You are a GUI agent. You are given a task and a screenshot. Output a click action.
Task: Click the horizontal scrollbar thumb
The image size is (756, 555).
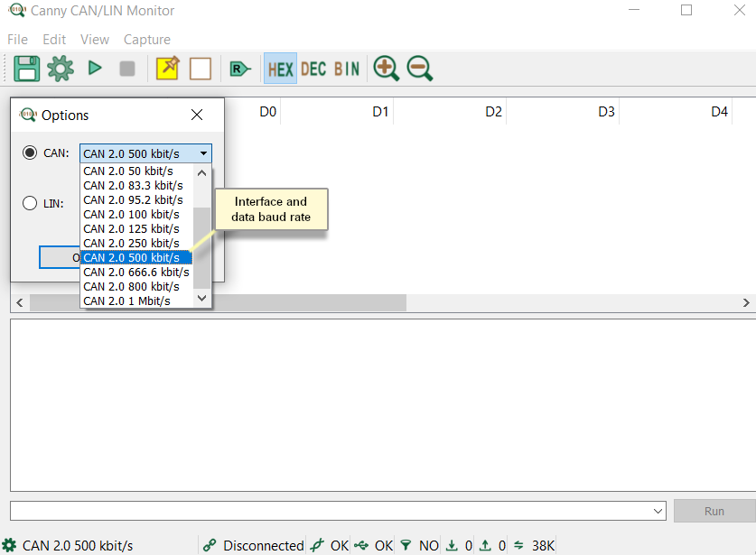pos(218,302)
